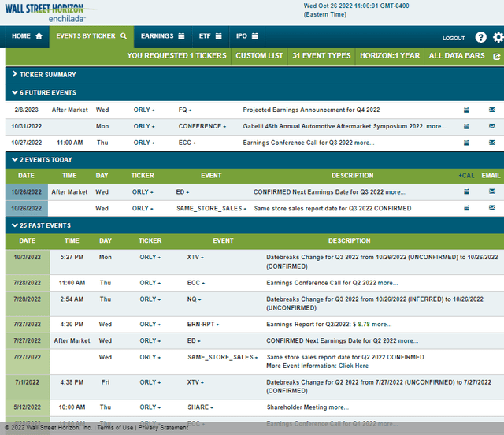The image size is (504, 435).
Task: Open the 31 Event Types filter
Action: (x=321, y=56)
